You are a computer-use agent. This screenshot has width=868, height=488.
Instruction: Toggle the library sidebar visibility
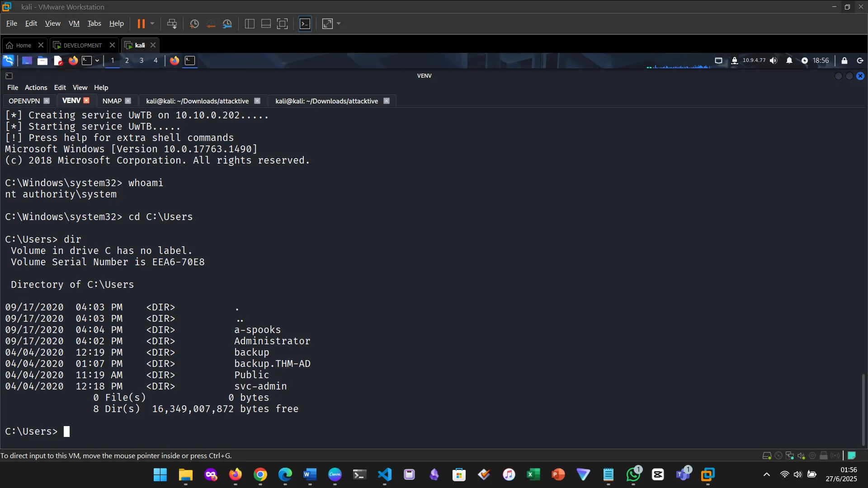[249, 23]
